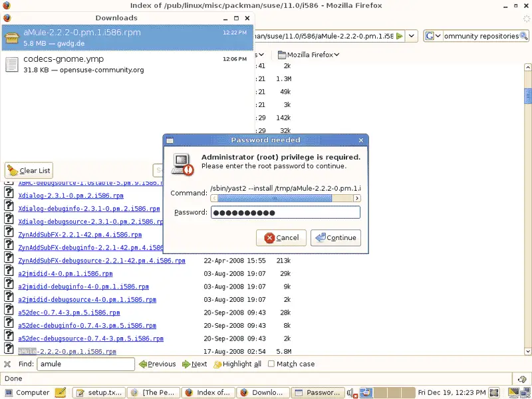Switch to Downlo... taskbar window

[x=263, y=392]
